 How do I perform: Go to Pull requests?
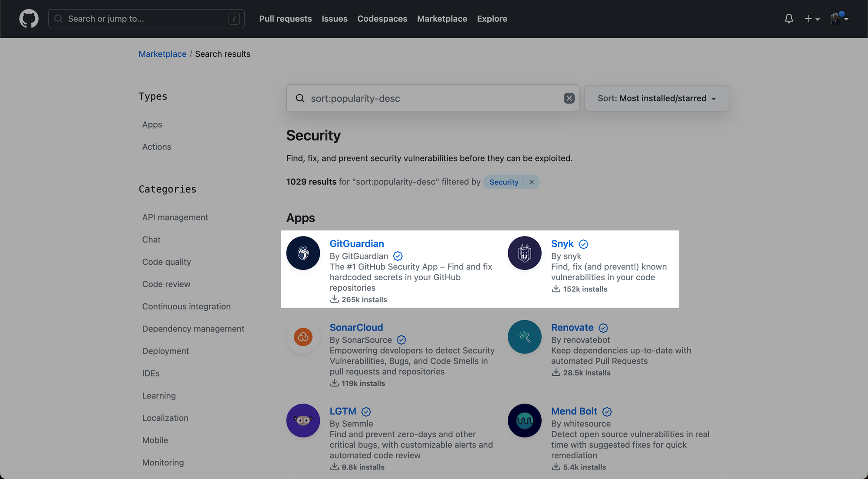(x=286, y=19)
